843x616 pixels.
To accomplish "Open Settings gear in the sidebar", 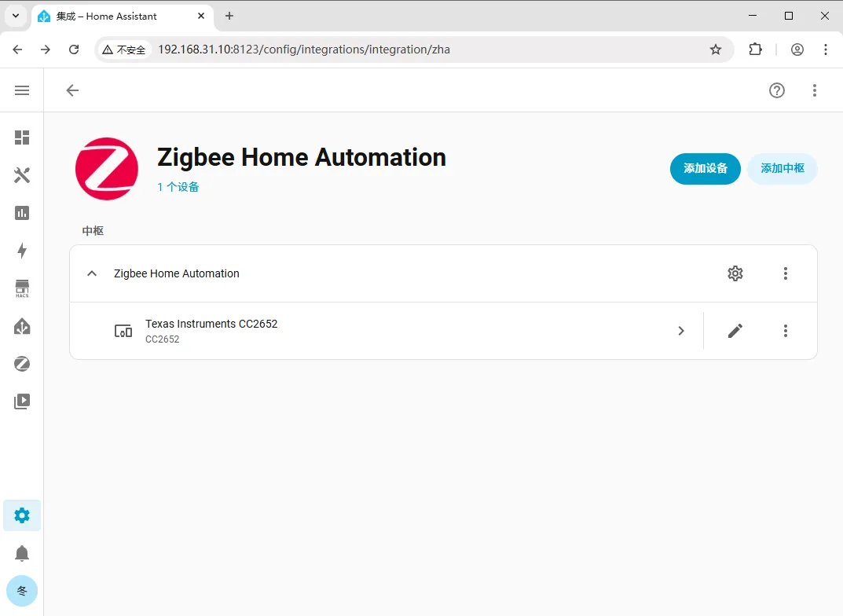I will pyautogui.click(x=22, y=515).
